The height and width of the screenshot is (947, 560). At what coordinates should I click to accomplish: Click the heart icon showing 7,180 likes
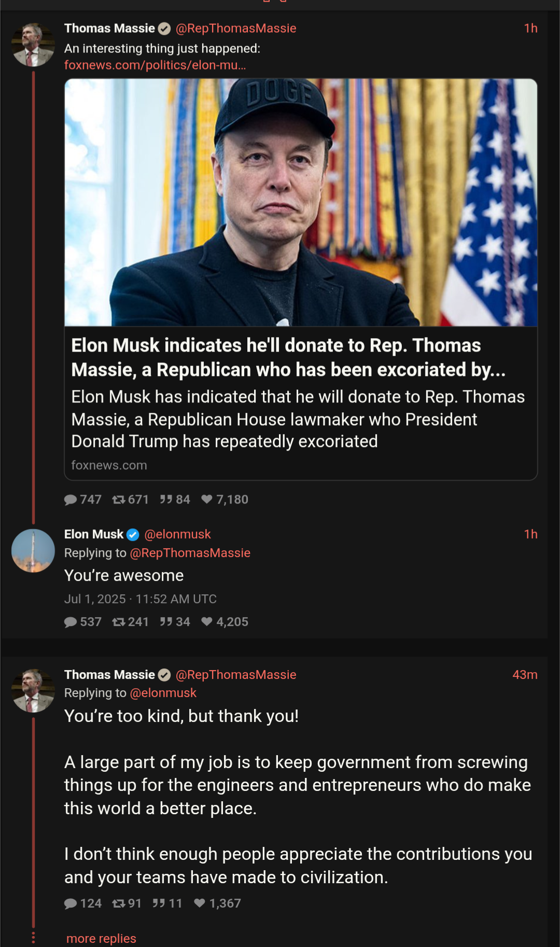[207, 499]
